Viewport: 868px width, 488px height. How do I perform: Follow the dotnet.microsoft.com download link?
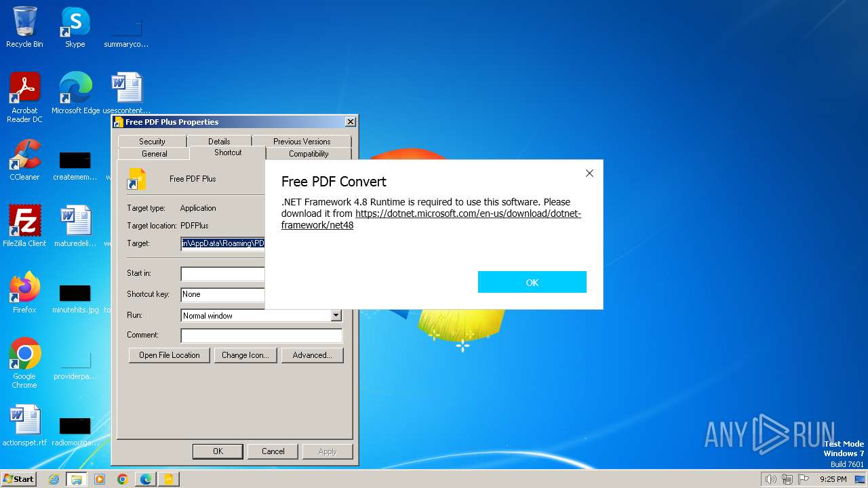click(431, 219)
